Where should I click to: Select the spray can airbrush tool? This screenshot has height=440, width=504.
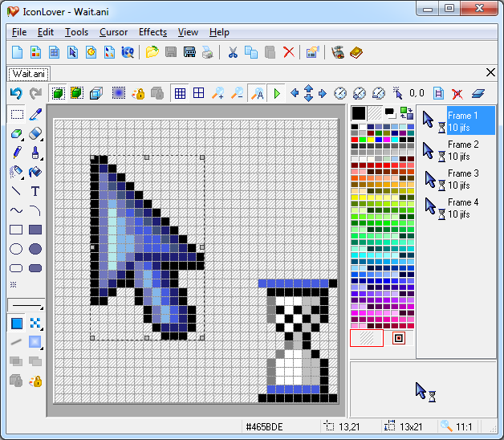(16, 172)
